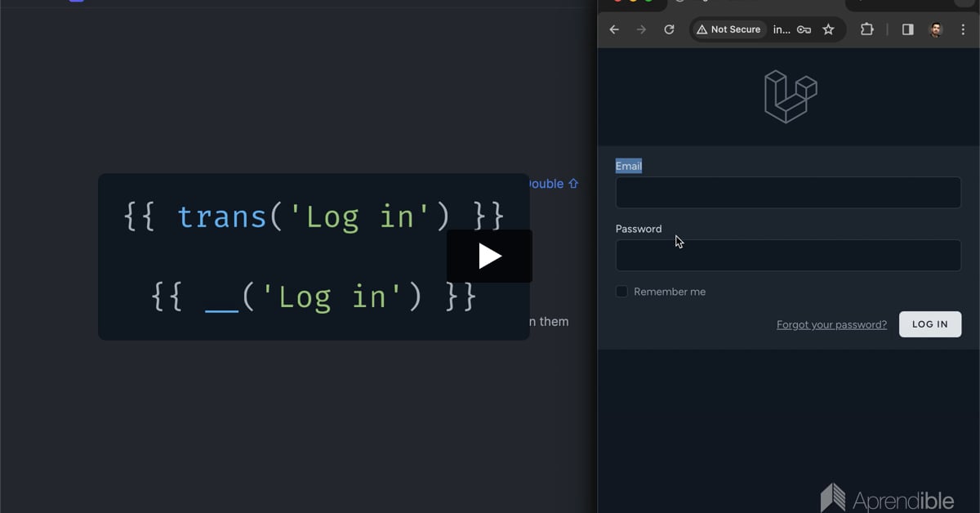Viewport: 980px width, 513px height.
Task: Click the browser forward arrow
Action: 641,29
